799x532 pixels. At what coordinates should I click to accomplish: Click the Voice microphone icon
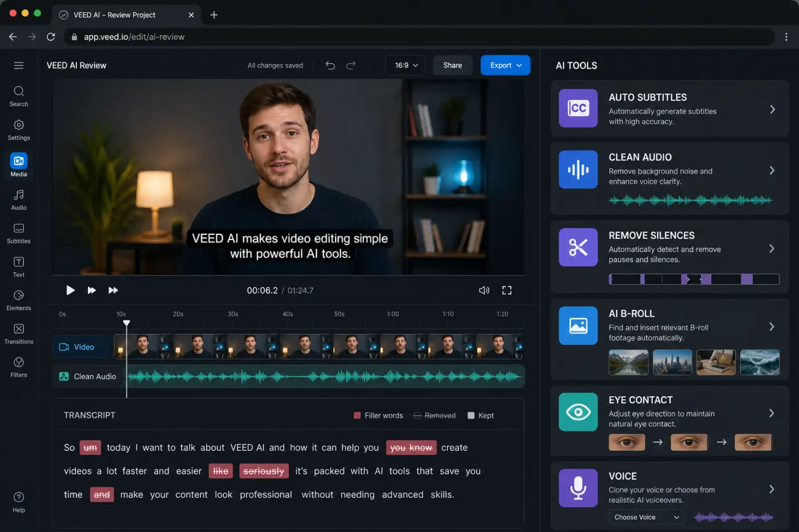pyautogui.click(x=578, y=488)
